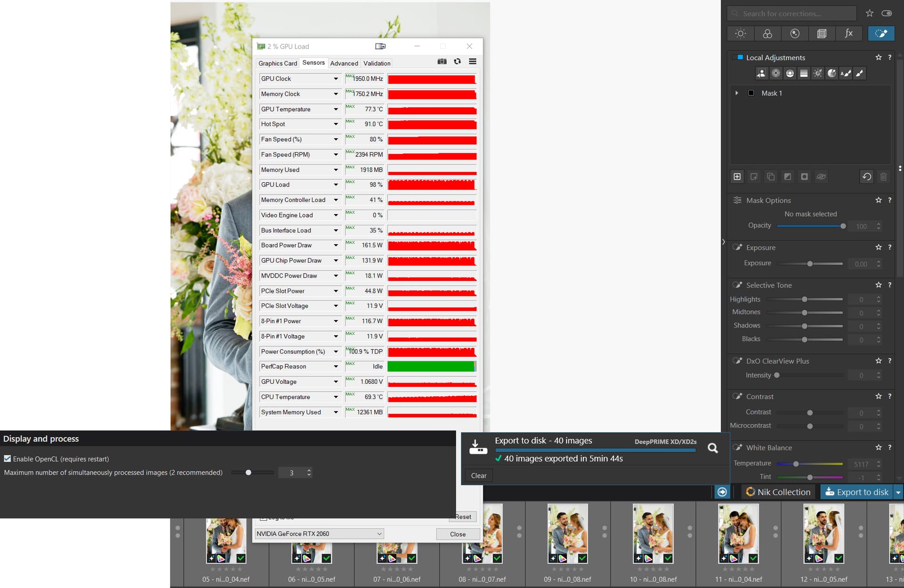
Task: Toggle the Mask 1 visibility checkbox
Action: tap(751, 93)
